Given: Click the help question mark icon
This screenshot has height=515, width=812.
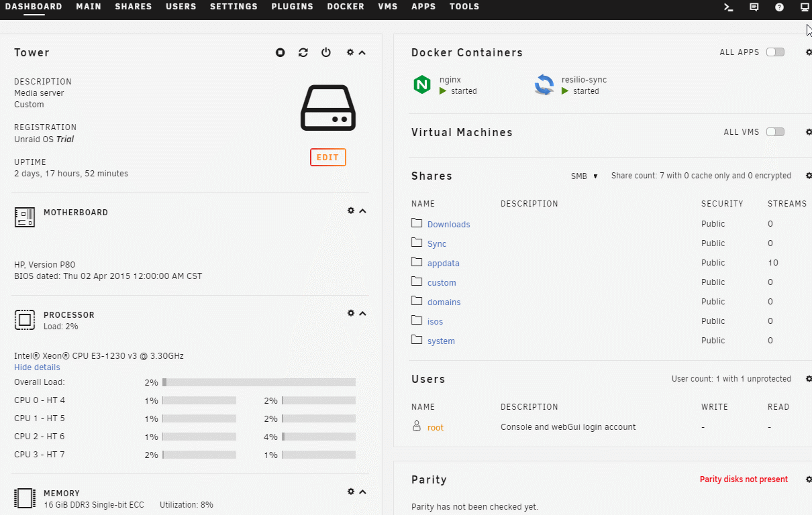Looking at the screenshot, I should [779, 7].
